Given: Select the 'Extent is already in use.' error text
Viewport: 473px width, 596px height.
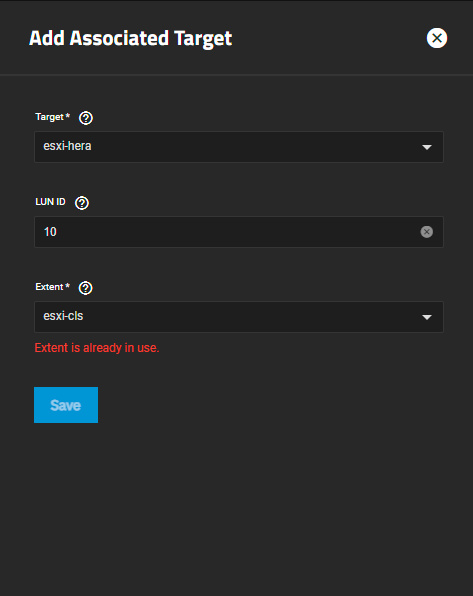Looking at the screenshot, I should click(97, 348).
